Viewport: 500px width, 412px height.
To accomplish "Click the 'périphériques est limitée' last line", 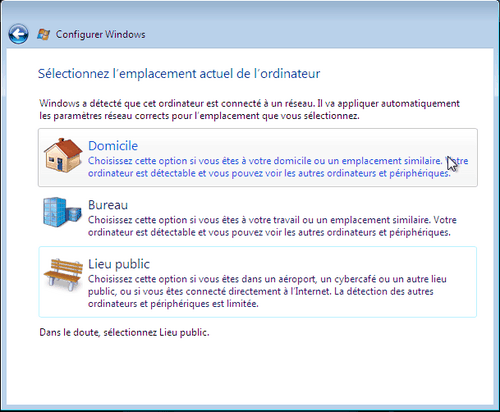I will tap(173, 304).
